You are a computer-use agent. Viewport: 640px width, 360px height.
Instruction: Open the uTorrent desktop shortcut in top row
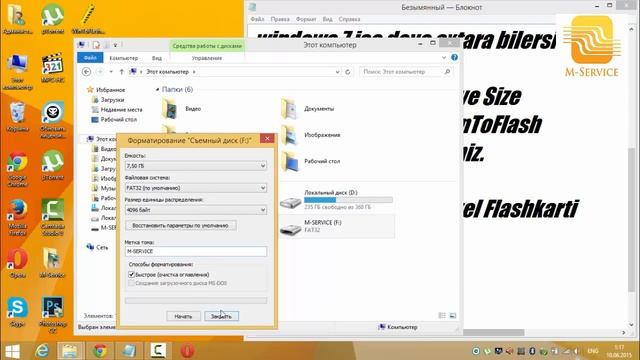[52, 18]
